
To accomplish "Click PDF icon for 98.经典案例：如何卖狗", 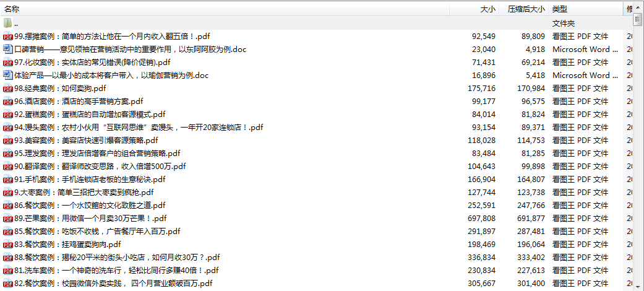I will point(7,89).
